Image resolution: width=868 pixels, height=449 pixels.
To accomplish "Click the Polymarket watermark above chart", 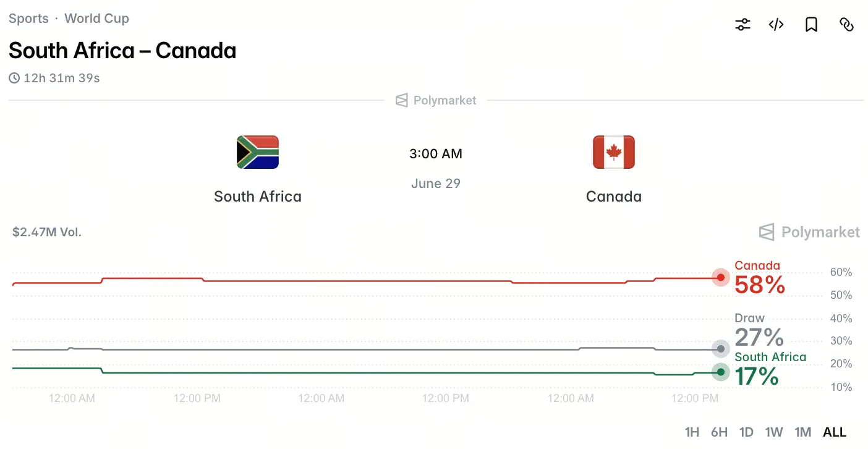I will pyautogui.click(x=809, y=232).
